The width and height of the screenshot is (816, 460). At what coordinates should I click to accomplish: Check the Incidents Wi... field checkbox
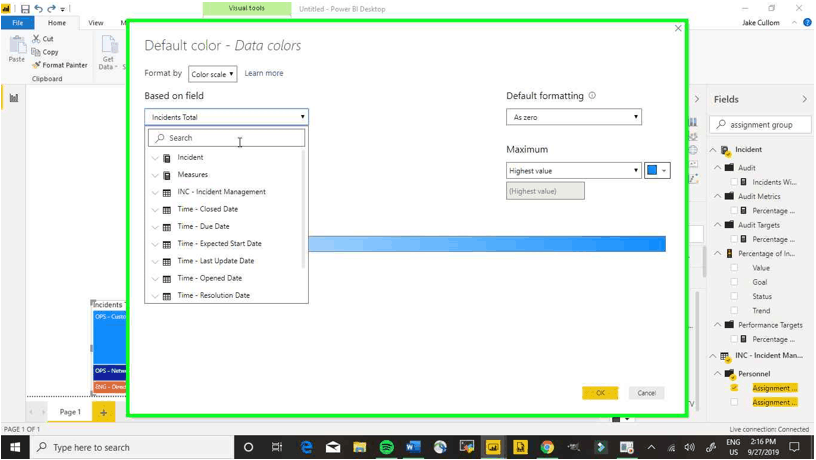click(734, 182)
